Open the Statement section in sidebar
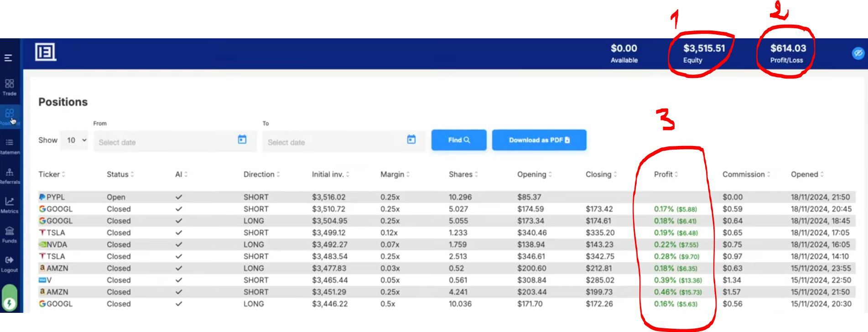This screenshot has height=332, width=868. click(x=10, y=146)
